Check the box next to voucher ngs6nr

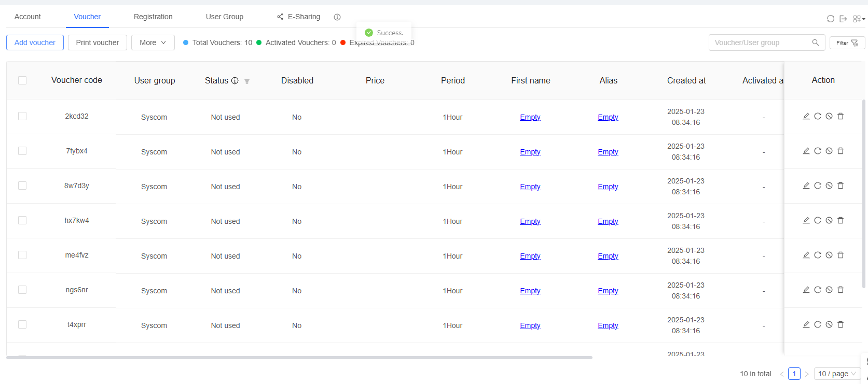click(x=22, y=290)
